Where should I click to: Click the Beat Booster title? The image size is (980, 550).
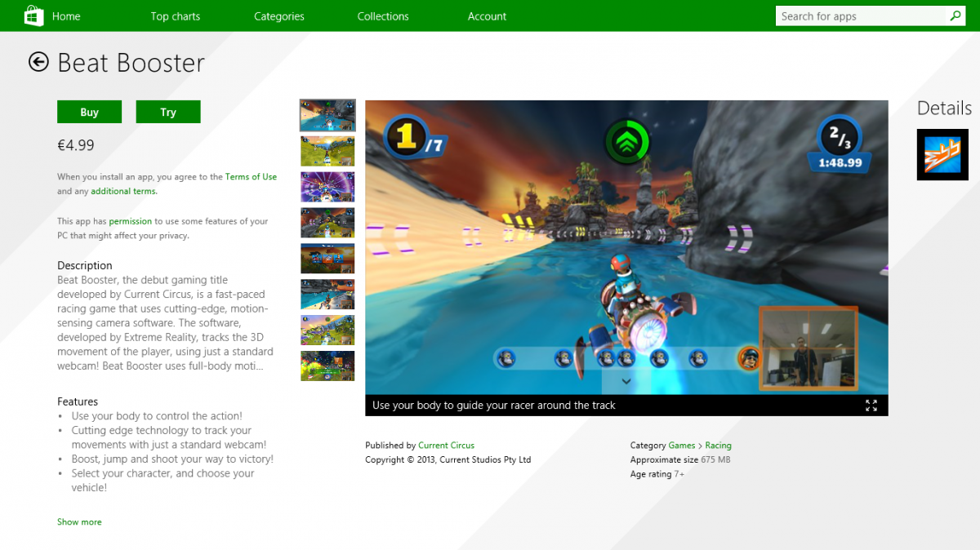tap(131, 63)
